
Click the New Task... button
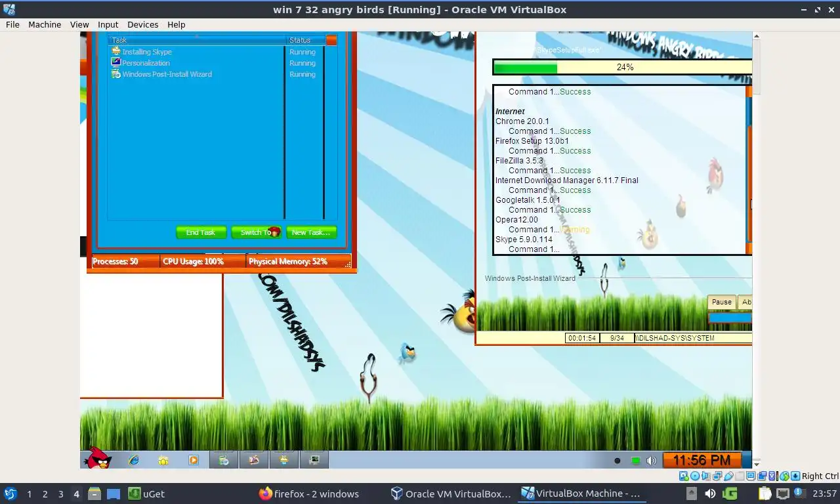[311, 232]
